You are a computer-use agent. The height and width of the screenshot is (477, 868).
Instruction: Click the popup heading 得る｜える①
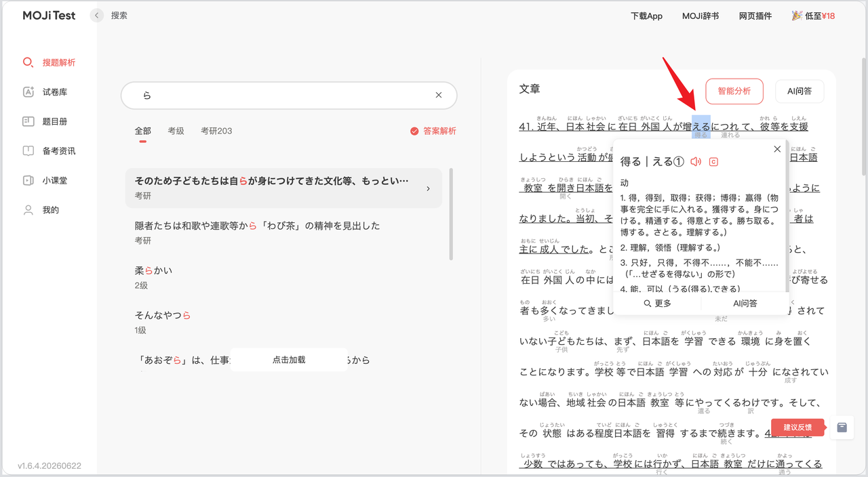coord(653,162)
